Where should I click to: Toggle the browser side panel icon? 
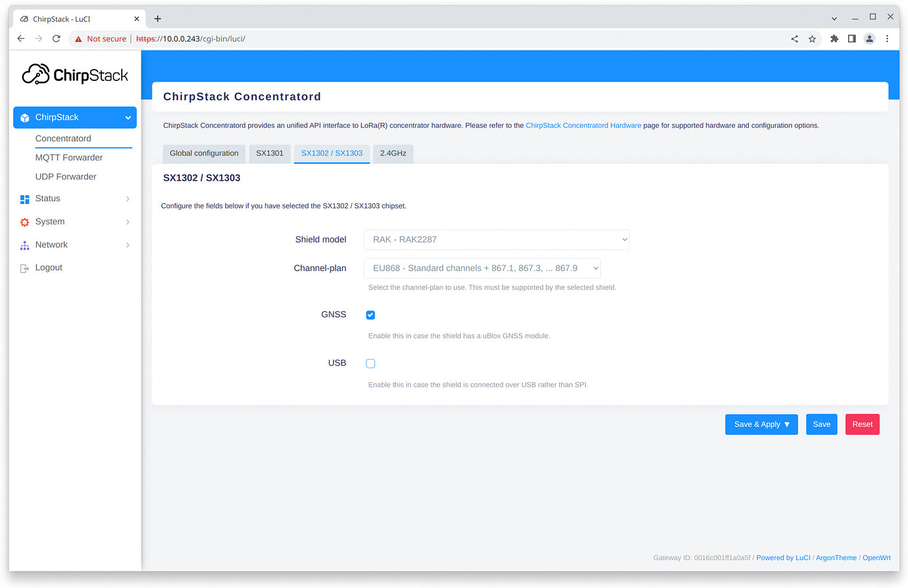[x=851, y=39]
